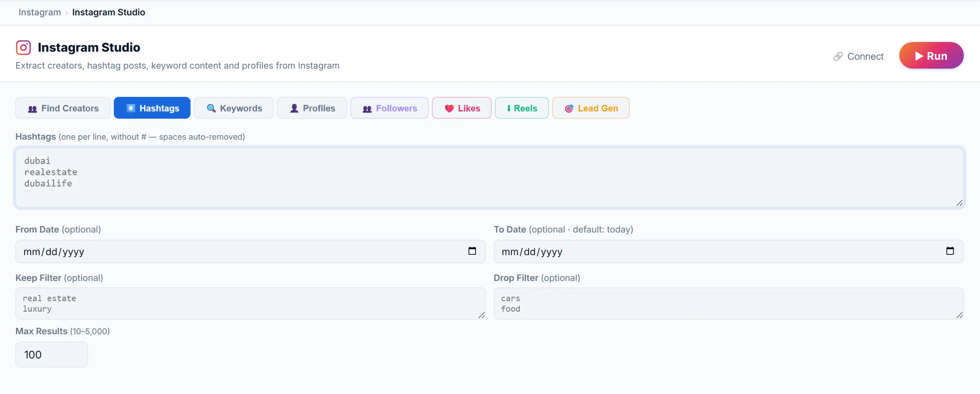The image size is (980, 394).
Task: Open the From Date calendar picker icon
Action: 472,251
